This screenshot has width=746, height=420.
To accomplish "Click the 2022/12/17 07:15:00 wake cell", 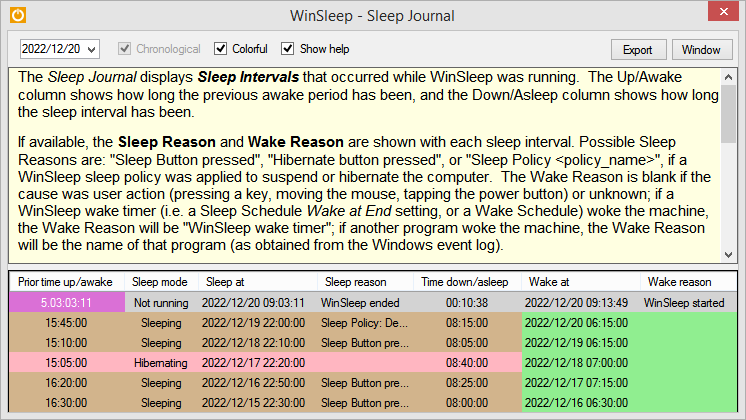I will (x=581, y=382).
